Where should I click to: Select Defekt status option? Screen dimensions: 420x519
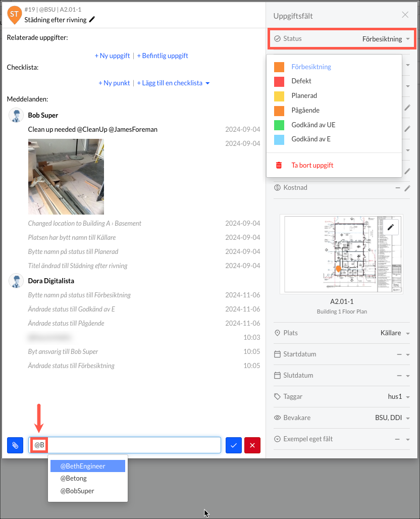tap(301, 81)
